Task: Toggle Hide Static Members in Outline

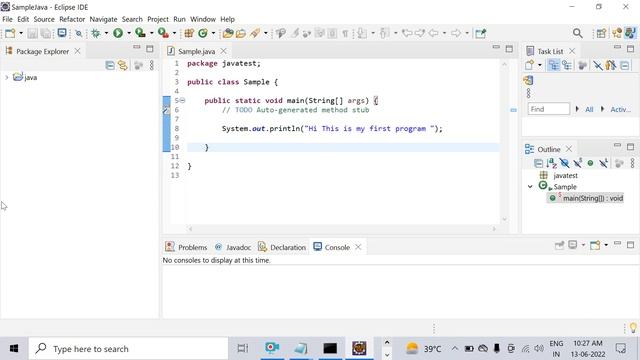Action: tap(578, 163)
